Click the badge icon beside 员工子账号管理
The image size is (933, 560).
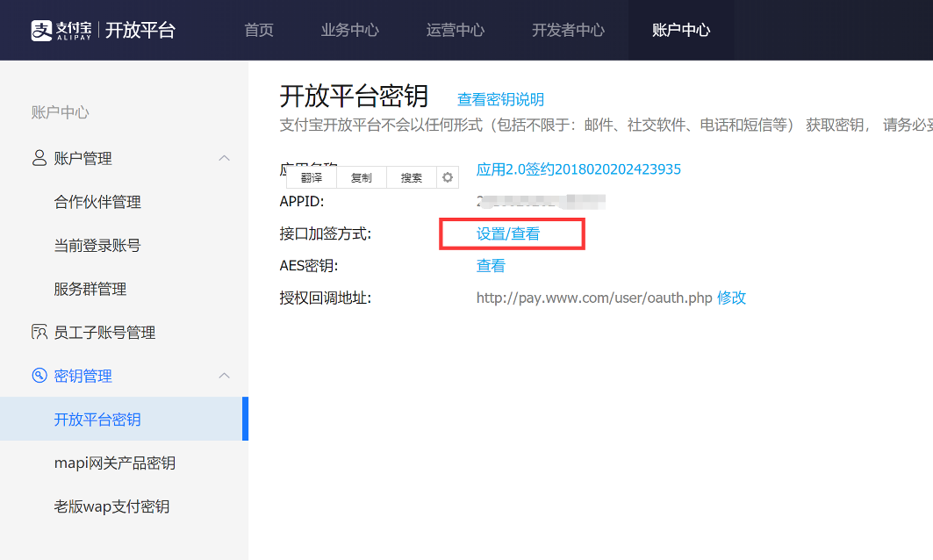(x=39, y=332)
